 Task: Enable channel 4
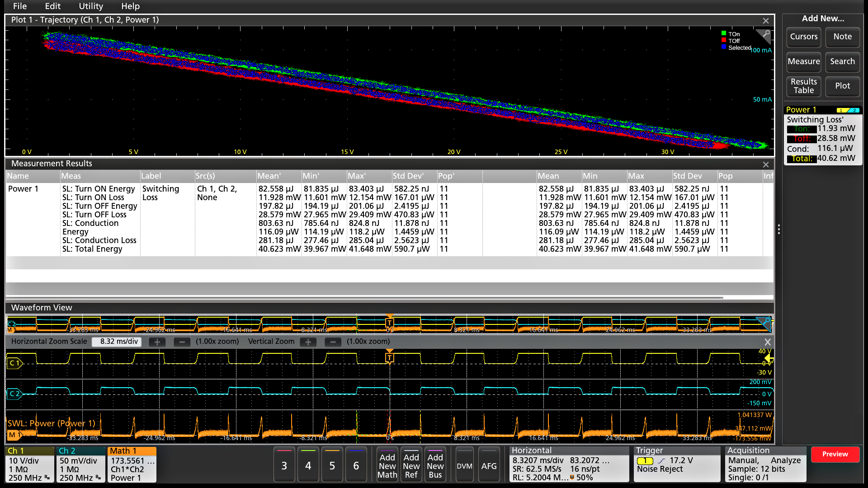coord(308,465)
